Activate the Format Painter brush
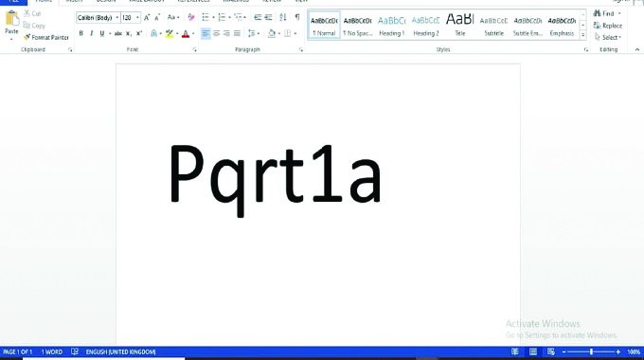Viewport: 644px width, 360px height. [46, 37]
